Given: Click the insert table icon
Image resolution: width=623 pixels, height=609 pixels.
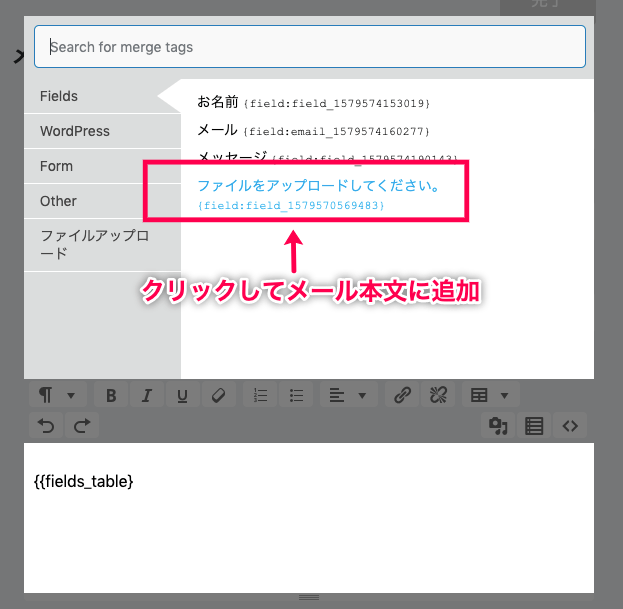Looking at the screenshot, I should pyautogui.click(x=479, y=395).
